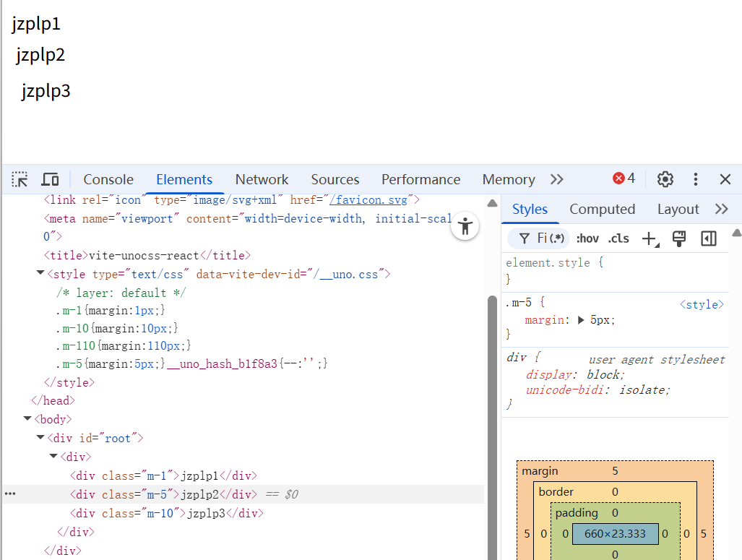
Task: Switch to the Computed sidebar tab
Action: coord(602,210)
